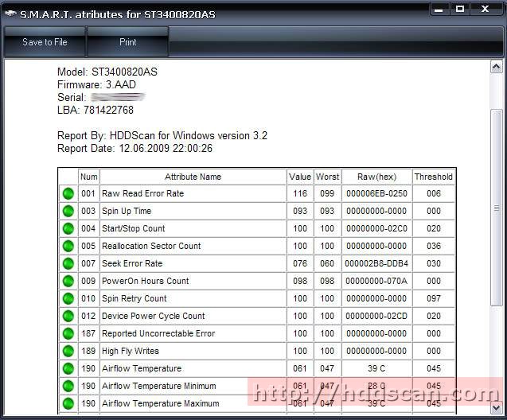The width and height of the screenshot is (507, 420).
Task: Click green icon next to PowerOn Hours Count
Action: [68, 282]
